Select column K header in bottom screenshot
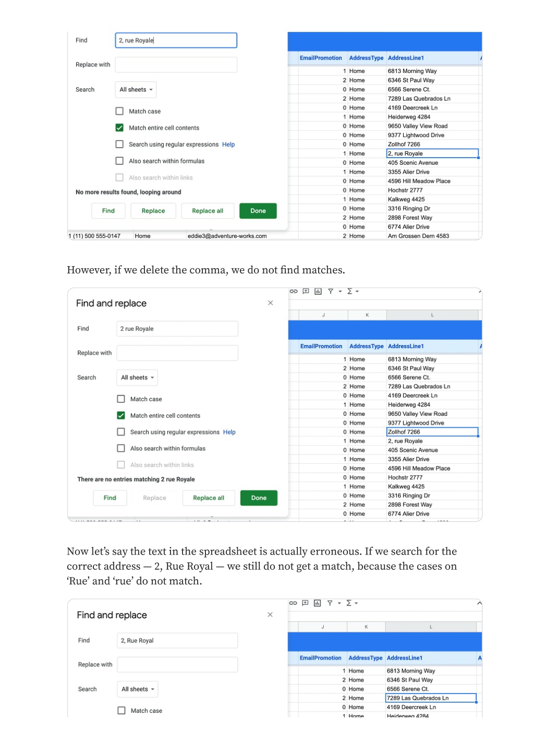The height and width of the screenshot is (756, 534). click(x=367, y=627)
